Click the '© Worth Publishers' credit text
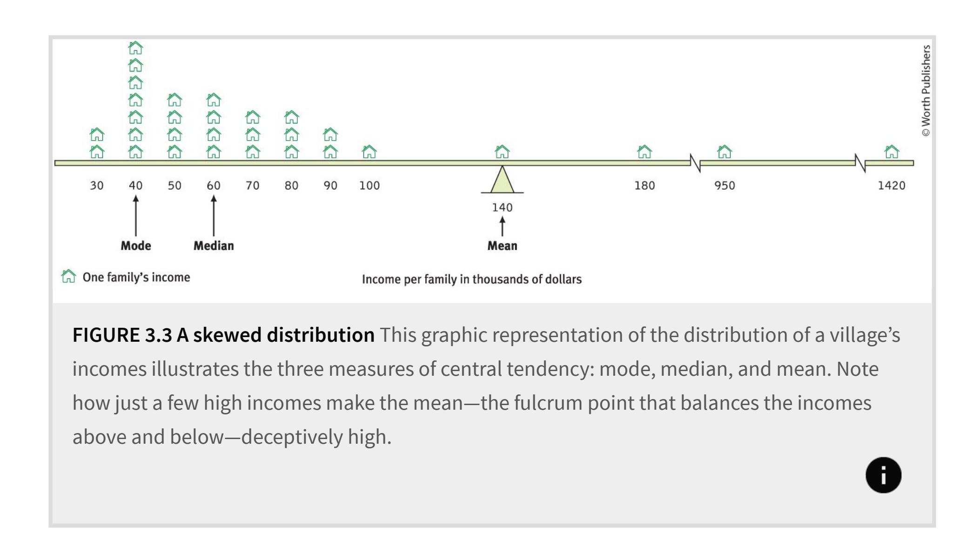 pos(926,91)
